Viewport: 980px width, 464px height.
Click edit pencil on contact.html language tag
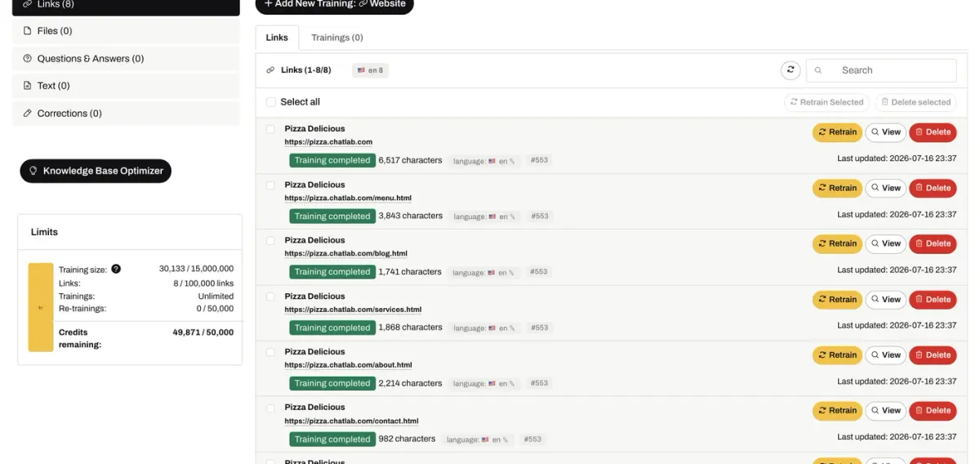tap(505, 439)
